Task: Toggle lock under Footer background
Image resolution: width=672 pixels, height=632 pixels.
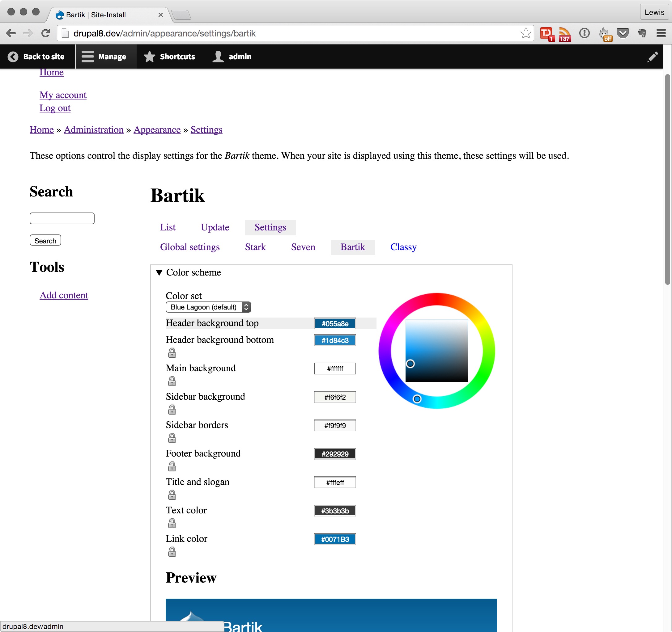Action: (172, 466)
